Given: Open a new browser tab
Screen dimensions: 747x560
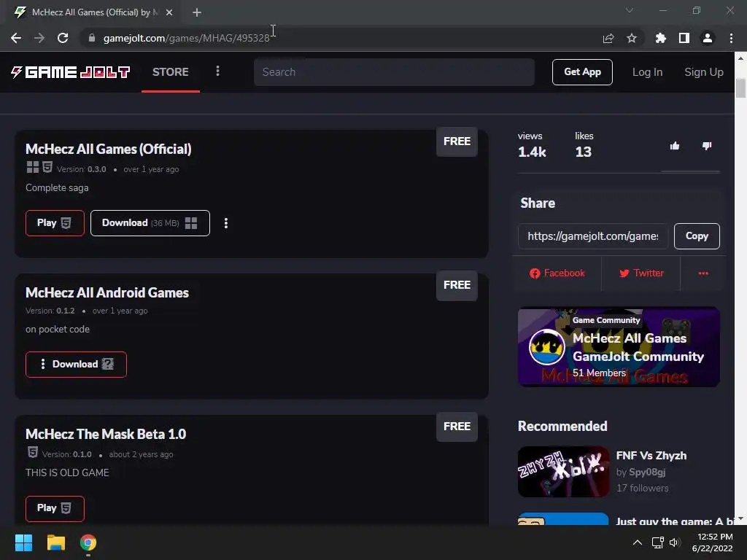Looking at the screenshot, I should [x=197, y=12].
